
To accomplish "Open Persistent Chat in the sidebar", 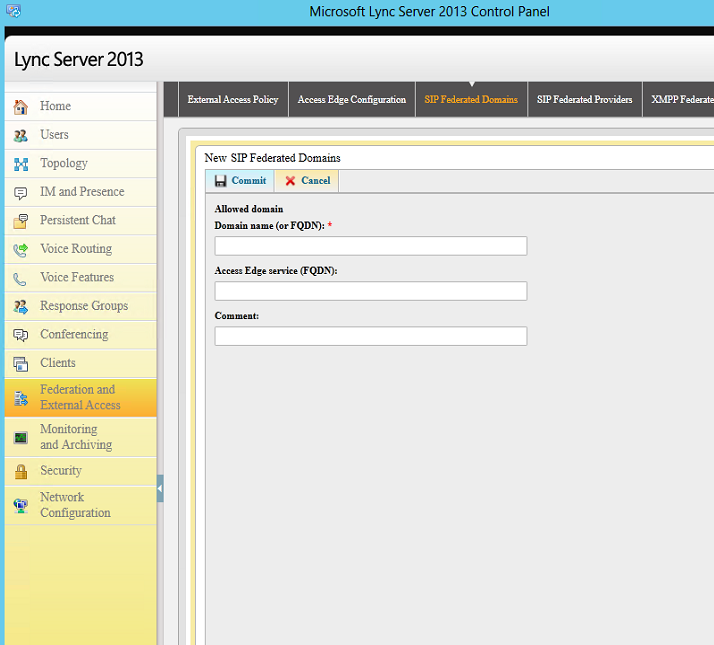I will tap(78, 221).
